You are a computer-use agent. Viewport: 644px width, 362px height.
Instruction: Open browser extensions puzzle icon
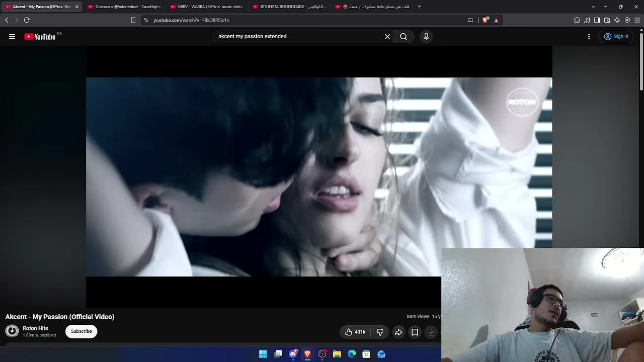[577, 20]
